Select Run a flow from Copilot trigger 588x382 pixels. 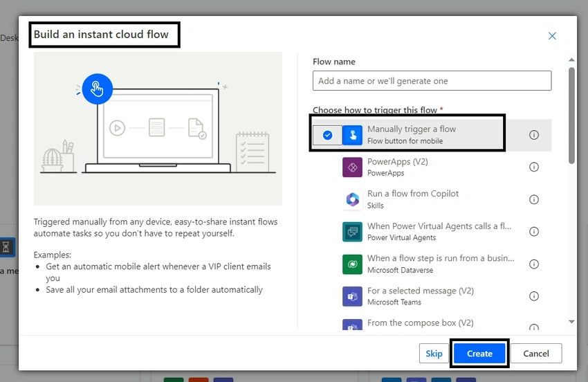coord(432,199)
